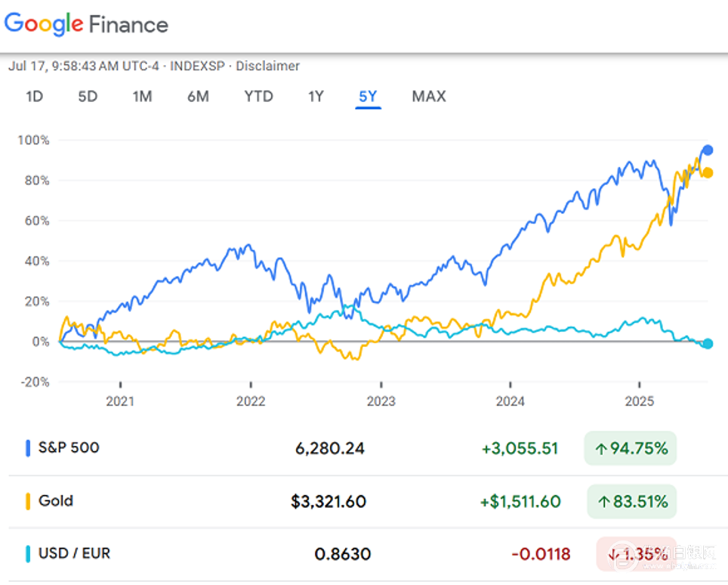Choose the YTD range tab
Image resolution: width=728 pixels, height=585 pixels.
pos(258,96)
